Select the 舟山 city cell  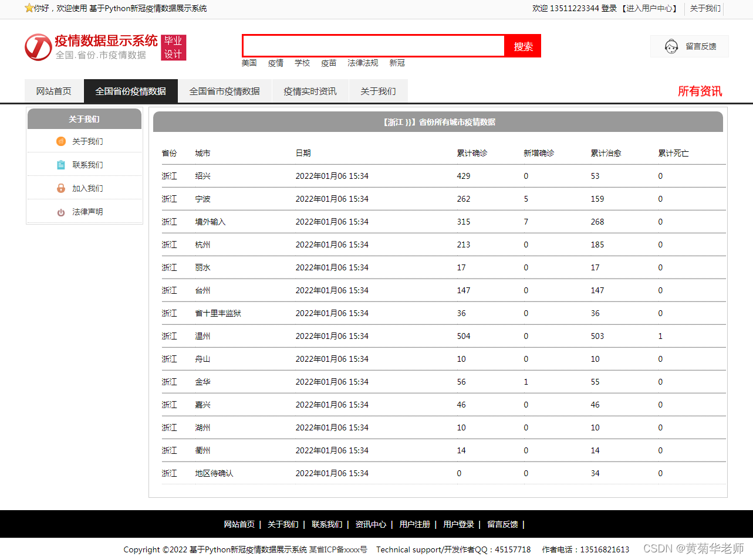(203, 359)
